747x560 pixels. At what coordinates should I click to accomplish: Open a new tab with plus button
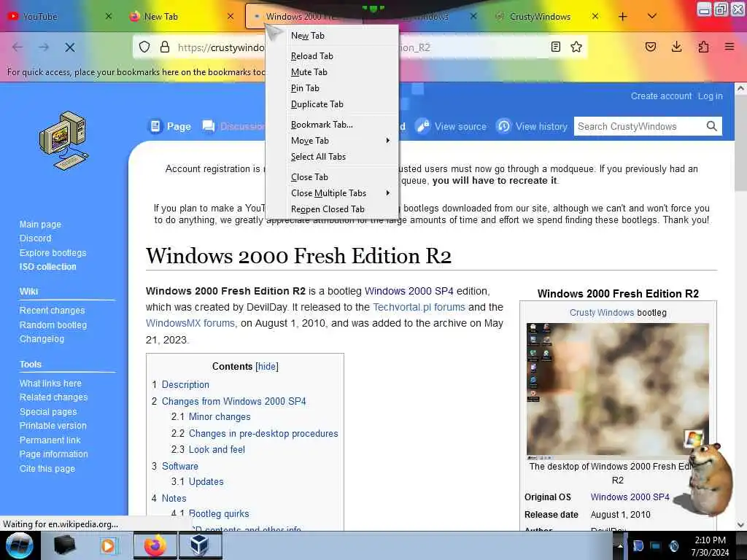pyautogui.click(x=623, y=17)
